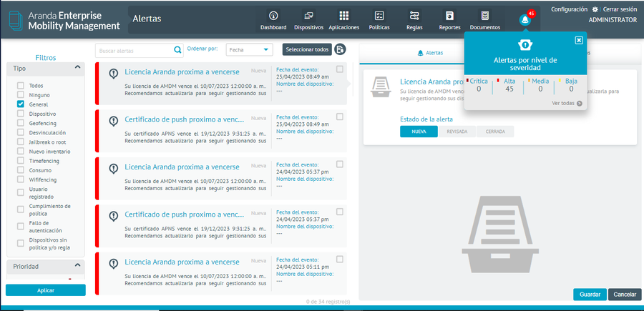The height and width of the screenshot is (311, 644).
Task: Click the ADMINISTRATOR user name
Action: click(613, 20)
